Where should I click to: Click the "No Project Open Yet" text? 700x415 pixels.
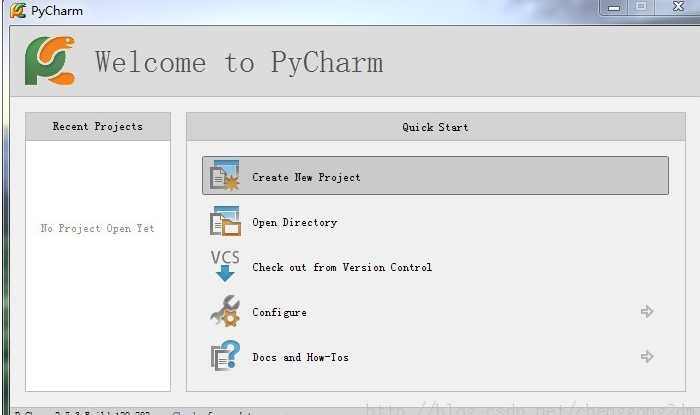97,228
